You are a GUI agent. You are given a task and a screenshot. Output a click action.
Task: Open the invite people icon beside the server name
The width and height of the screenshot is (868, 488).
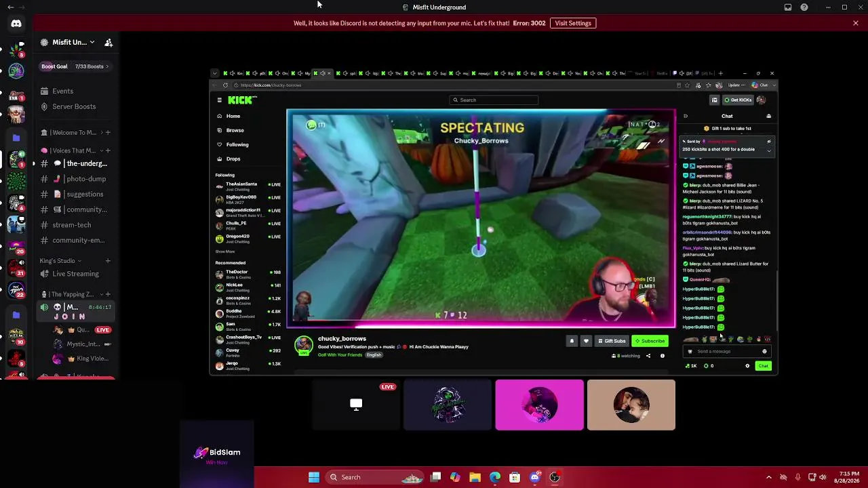click(x=108, y=42)
